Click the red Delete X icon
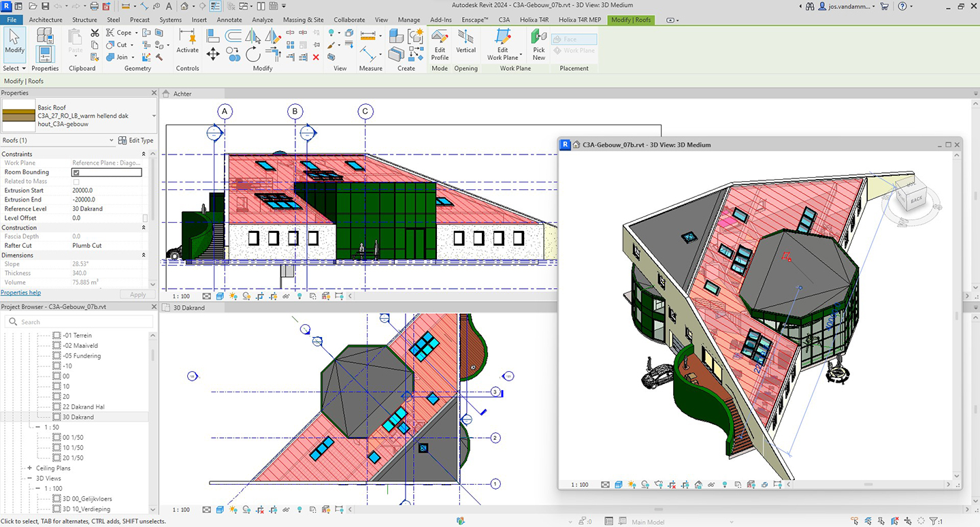This screenshot has width=980, height=527. click(x=316, y=57)
